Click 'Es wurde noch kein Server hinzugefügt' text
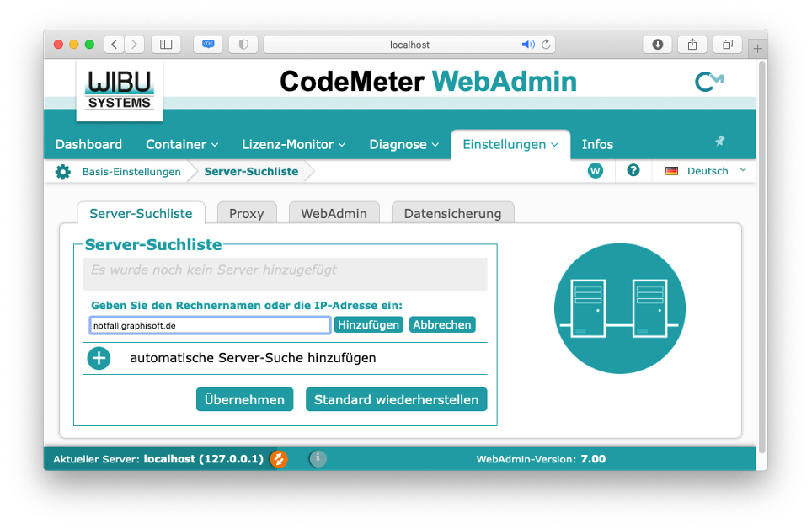This screenshot has width=812, height=529. coord(213,270)
